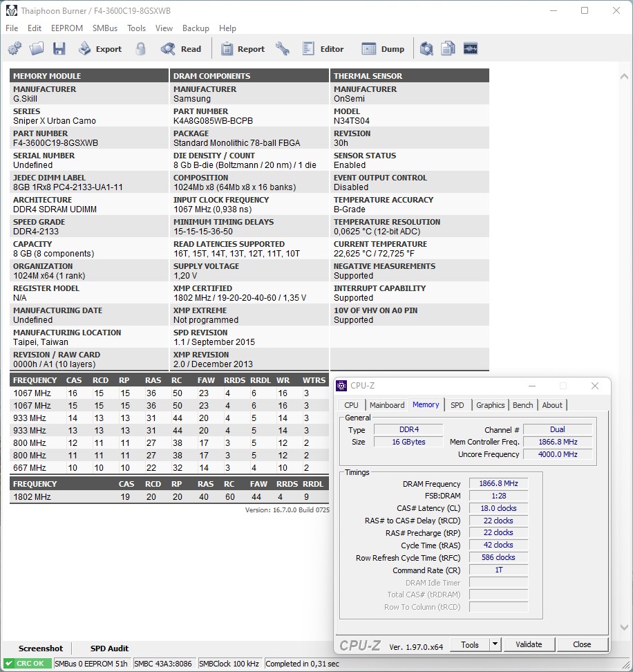Switch to SPD tab in CPU-Z
633x672 pixels.
457,405
